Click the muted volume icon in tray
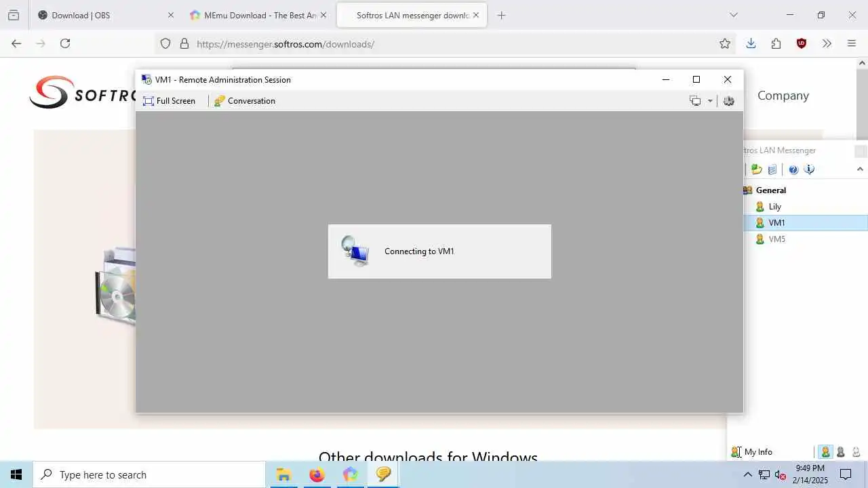Viewport: 868px width, 488px height. 781,474
